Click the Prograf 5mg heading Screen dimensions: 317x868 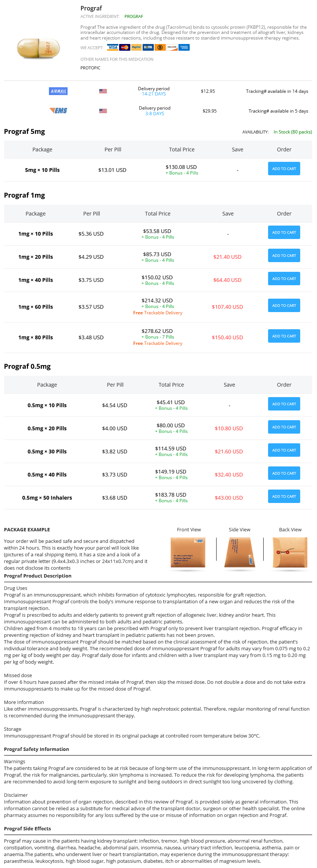point(25,132)
